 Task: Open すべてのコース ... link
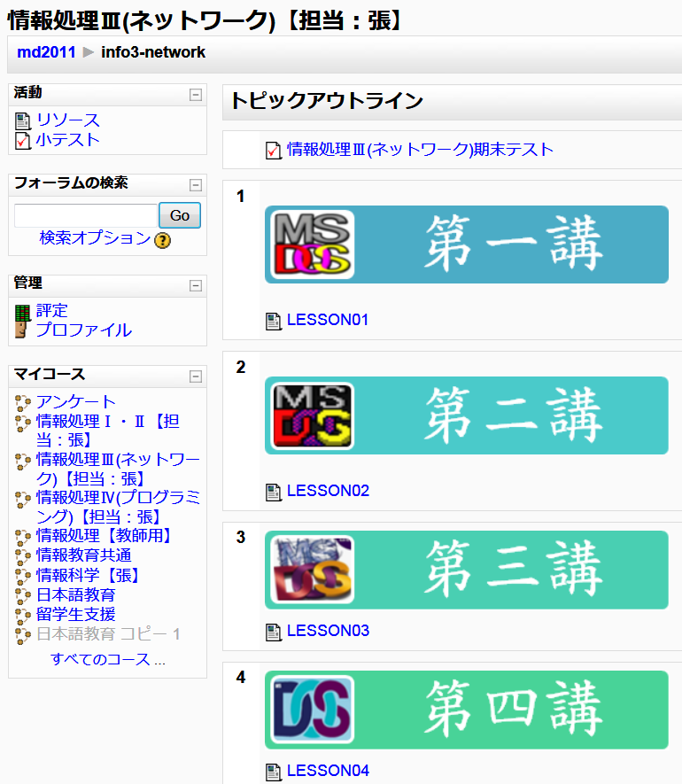(x=107, y=659)
